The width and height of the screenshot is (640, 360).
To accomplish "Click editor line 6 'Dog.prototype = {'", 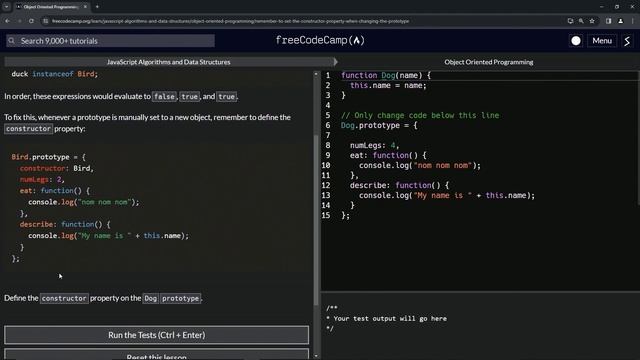I will tap(379, 125).
